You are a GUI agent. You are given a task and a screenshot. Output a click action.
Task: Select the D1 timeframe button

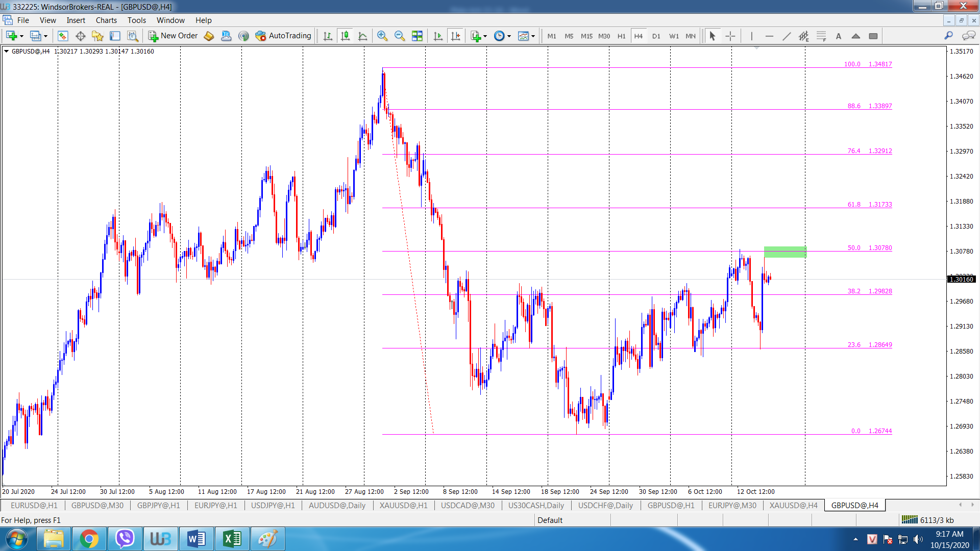(x=656, y=36)
